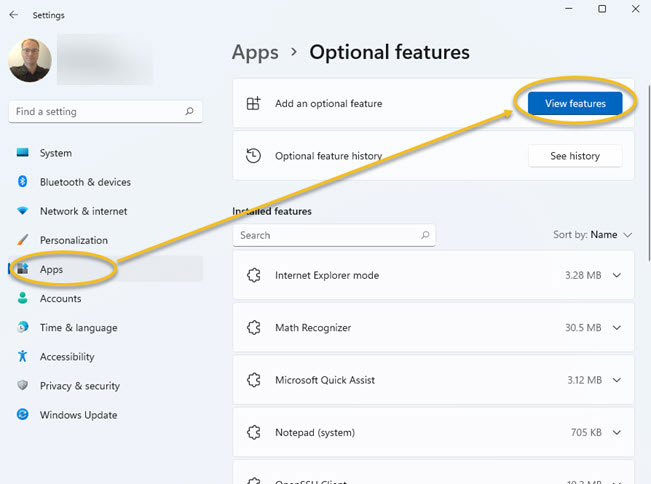Click the 30.5 MB size value
651x484 pixels.
(583, 328)
